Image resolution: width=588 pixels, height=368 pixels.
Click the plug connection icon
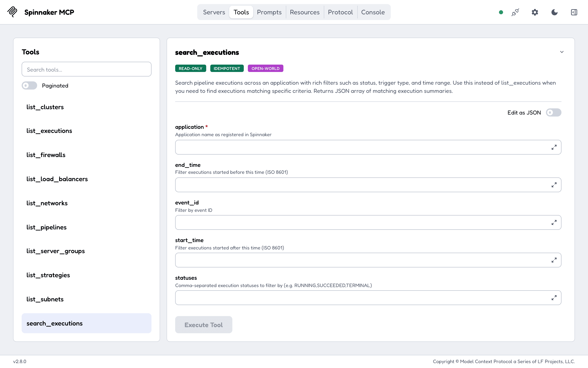515,12
